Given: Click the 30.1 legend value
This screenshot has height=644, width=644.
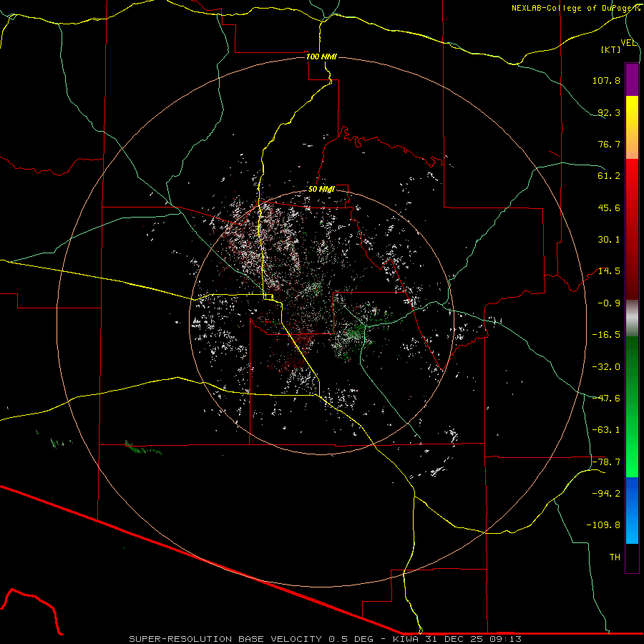Looking at the screenshot, I should 609,240.
